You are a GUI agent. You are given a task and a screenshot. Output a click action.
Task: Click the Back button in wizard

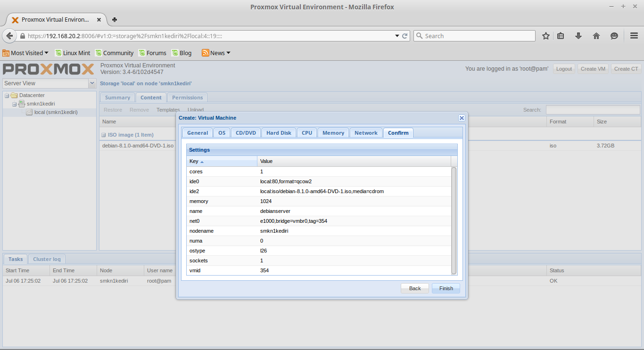(x=415, y=288)
